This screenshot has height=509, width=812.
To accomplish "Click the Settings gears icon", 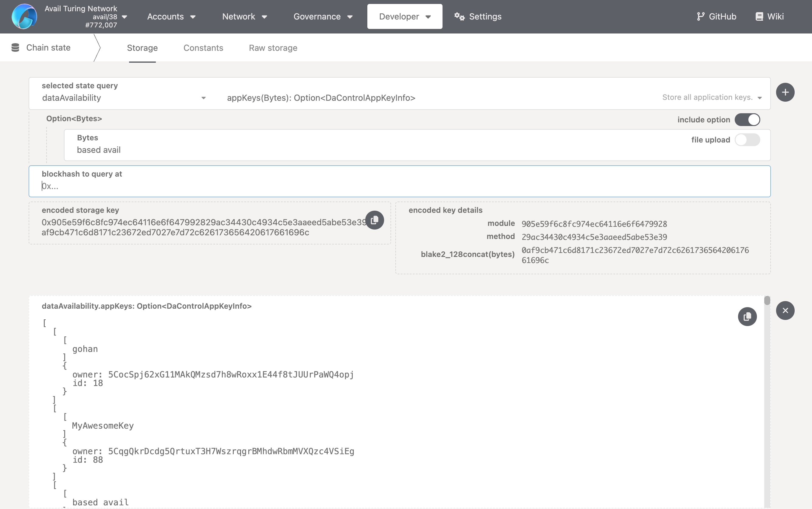I will click(x=459, y=16).
